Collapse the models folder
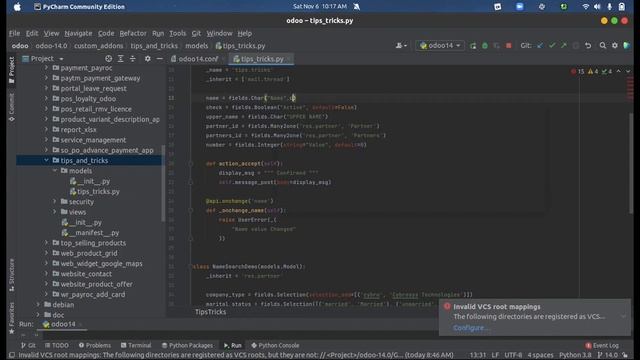The image size is (640, 360). click(55, 171)
